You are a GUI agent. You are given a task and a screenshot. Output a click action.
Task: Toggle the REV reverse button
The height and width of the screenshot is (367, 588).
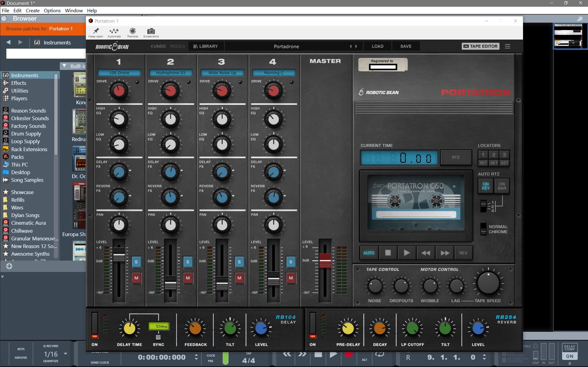(463, 253)
